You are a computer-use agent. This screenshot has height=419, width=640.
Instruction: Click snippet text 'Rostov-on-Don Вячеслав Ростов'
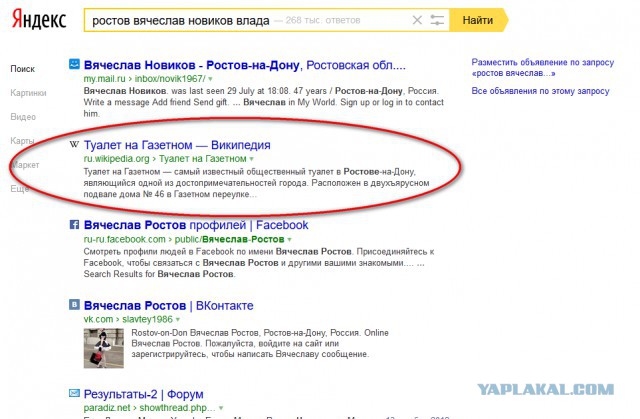click(x=195, y=333)
